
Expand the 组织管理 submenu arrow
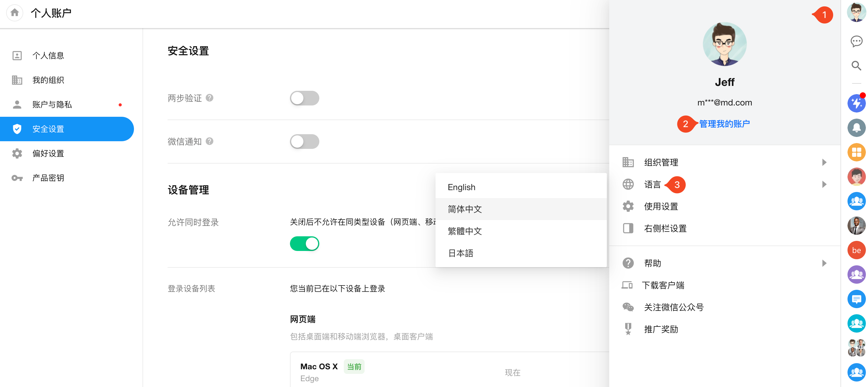pos(824,162)
